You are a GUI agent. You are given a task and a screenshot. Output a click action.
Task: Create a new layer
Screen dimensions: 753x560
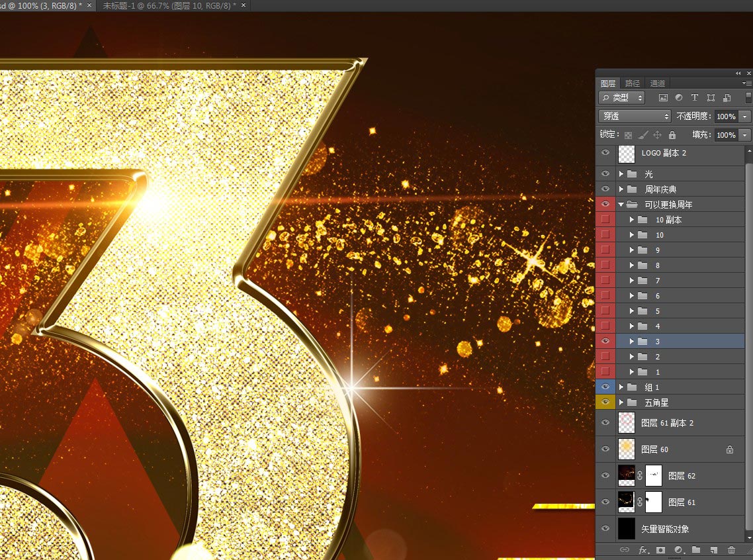pos(713,549)
